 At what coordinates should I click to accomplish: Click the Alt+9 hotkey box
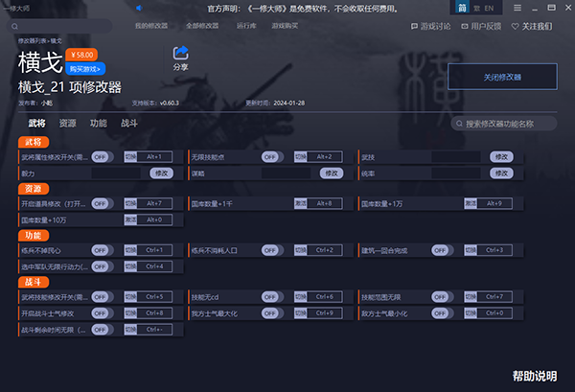494,203
